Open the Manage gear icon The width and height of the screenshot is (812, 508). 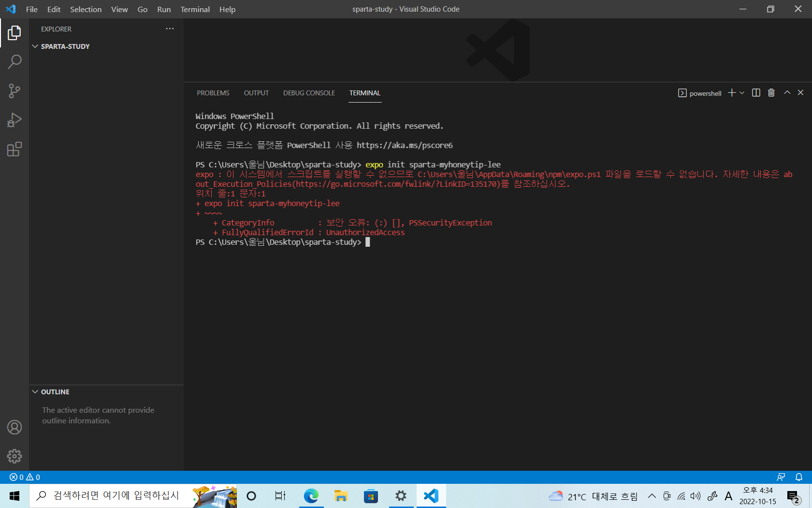tap(14, 456)
